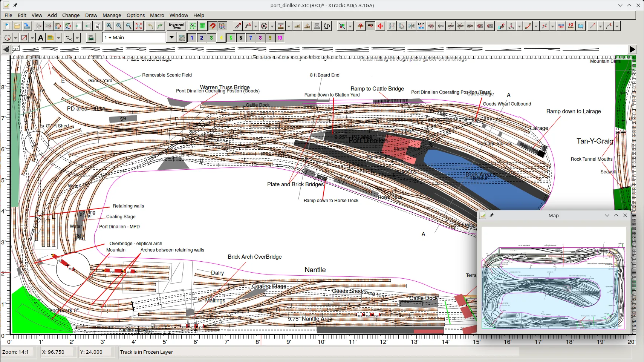644x362 pixels.
Task: Click the straight track drawing tool
Action: pos(238,26)
